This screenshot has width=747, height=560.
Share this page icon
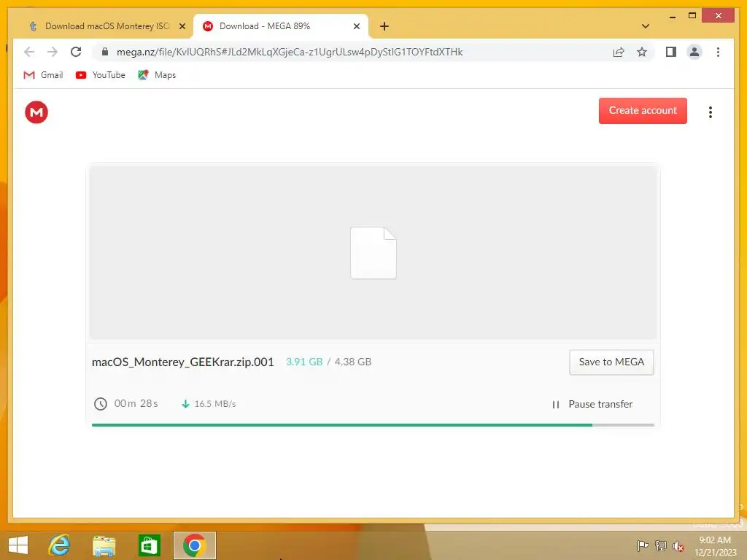(x=619, y=52)
